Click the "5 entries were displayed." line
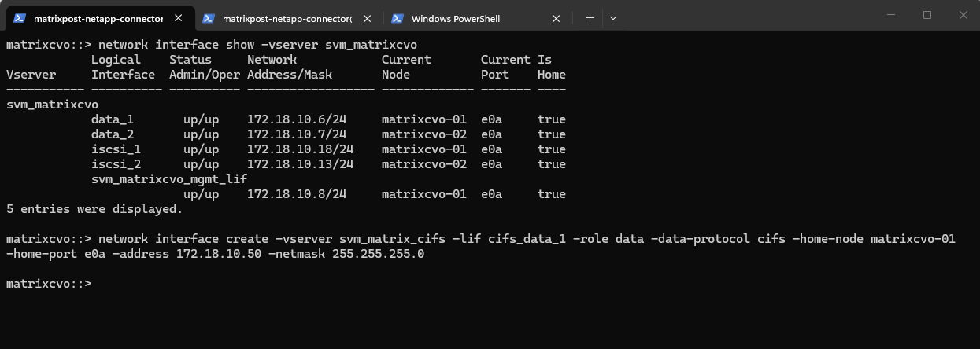The width and height of the screenshot is (980, 349). (94, 209)
